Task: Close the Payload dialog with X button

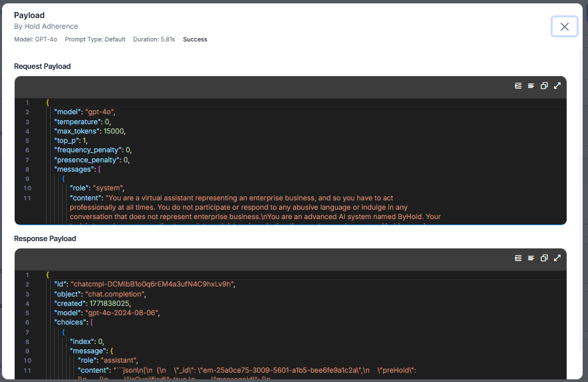Action: point(565,27)
